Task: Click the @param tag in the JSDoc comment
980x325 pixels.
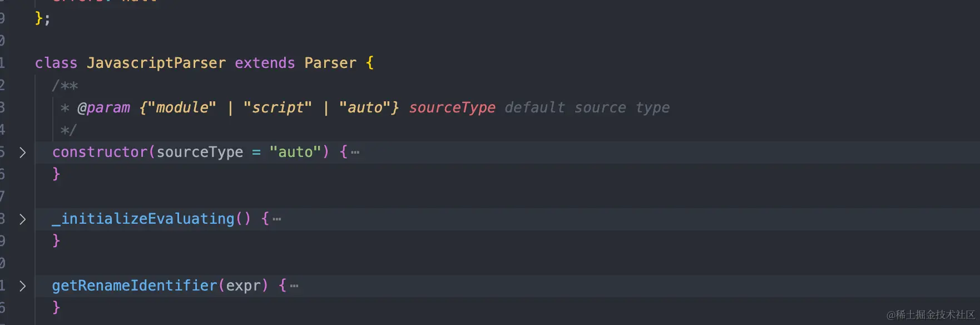Action: (x=104, y=107)
